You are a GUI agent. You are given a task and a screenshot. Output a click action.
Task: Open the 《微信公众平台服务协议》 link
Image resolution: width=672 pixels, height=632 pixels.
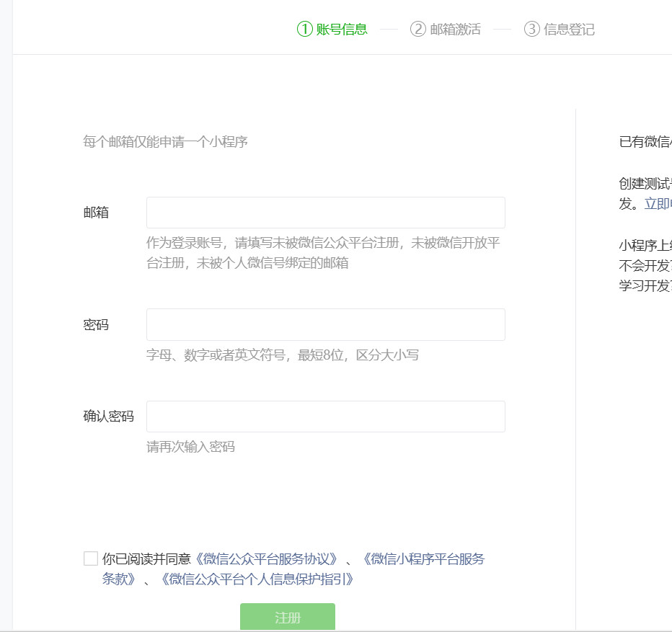pos(266,559)
